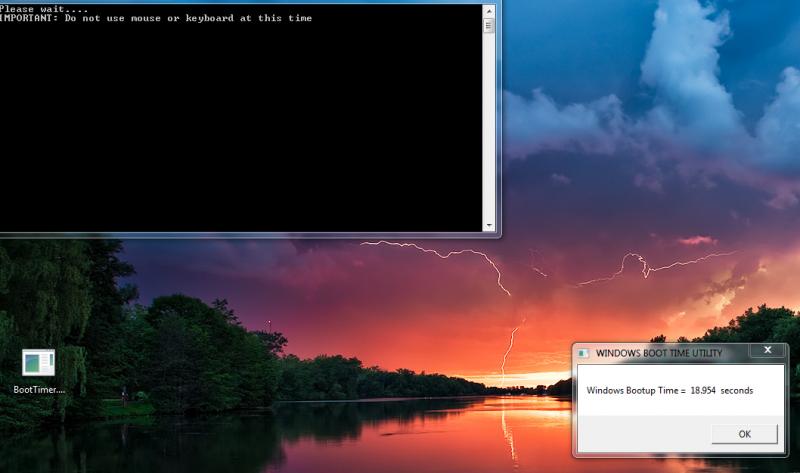
Task: Click the 'WINDOWS BOOT TIME UTILITY' title text
Action: tap(659, 353)
